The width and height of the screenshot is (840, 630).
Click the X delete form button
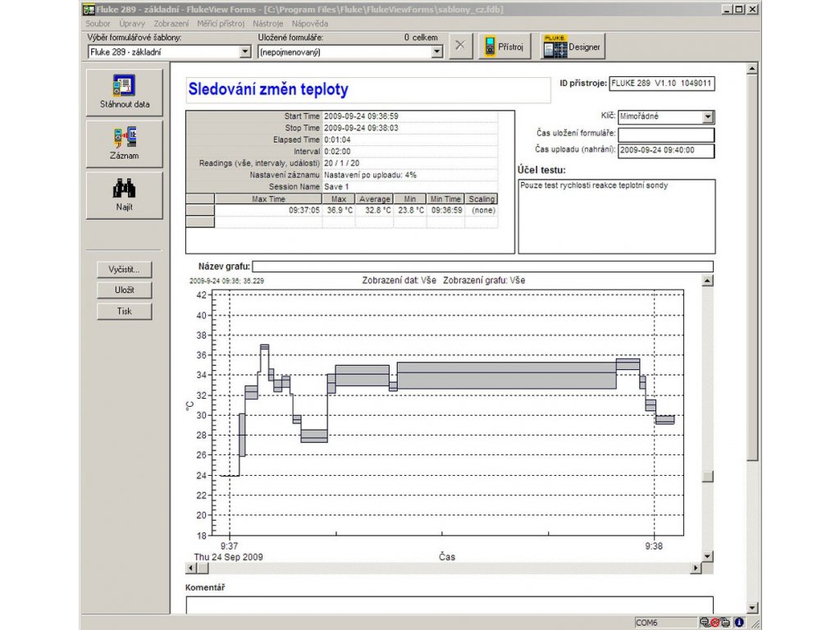click(460, 46)
